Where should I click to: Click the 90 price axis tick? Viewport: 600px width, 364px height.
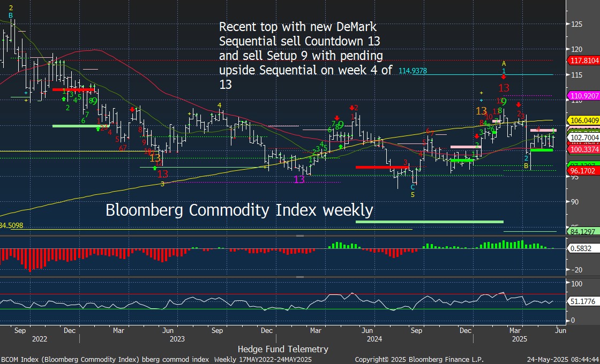(x=575, y=202)
